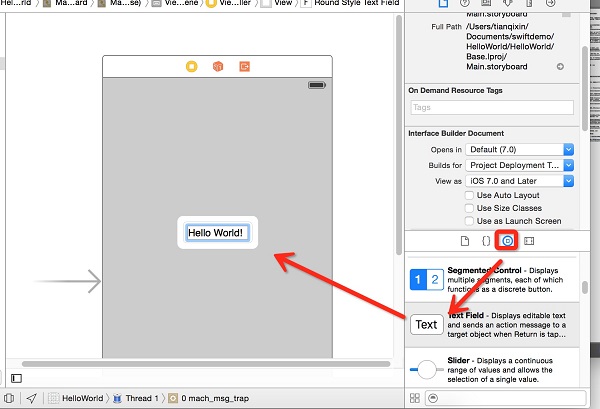600x409 pixels.
Task: Click the Hello World! text field
Action: click(217, 233)
